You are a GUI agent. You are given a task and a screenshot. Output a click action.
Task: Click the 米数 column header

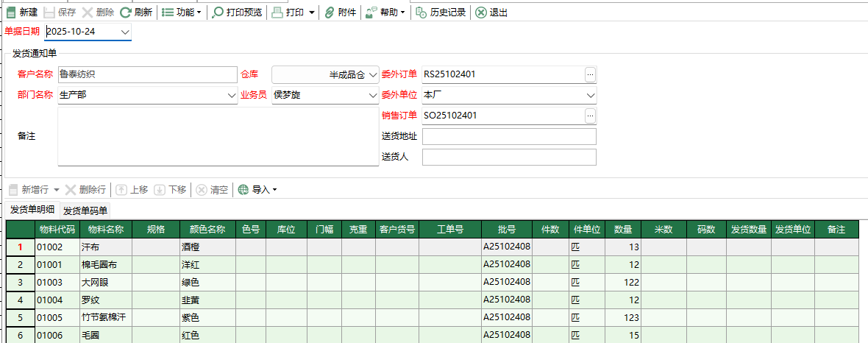(664, 230)
